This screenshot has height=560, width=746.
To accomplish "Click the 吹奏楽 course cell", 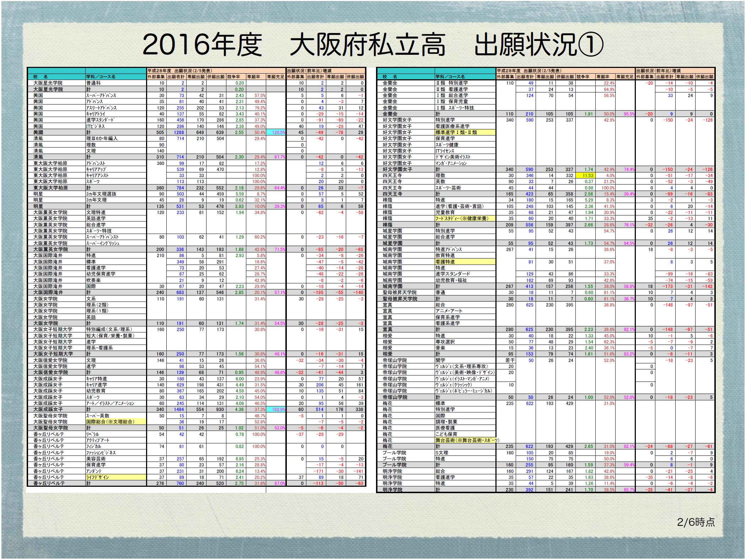I will tap(116, 280).
